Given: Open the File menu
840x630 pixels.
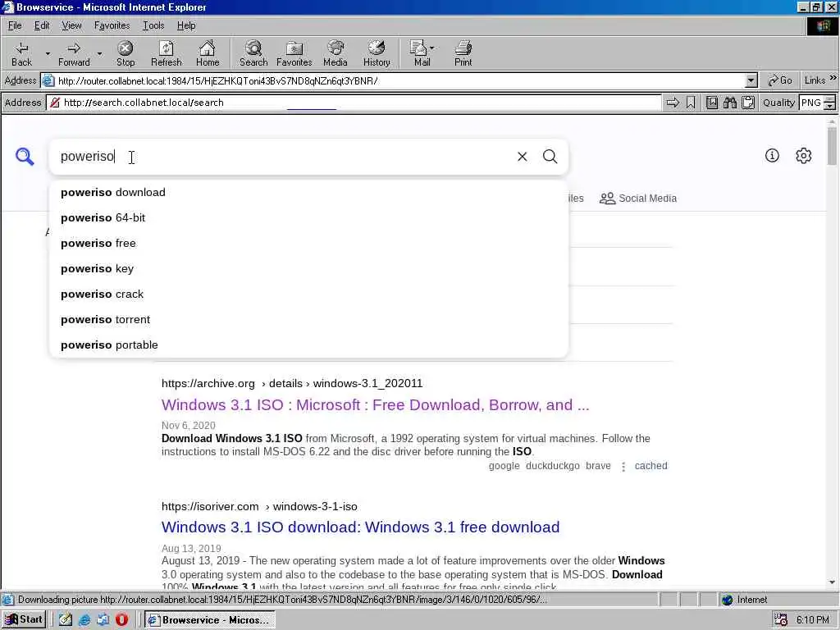Looking at the screenshot, I should (15, 25).
